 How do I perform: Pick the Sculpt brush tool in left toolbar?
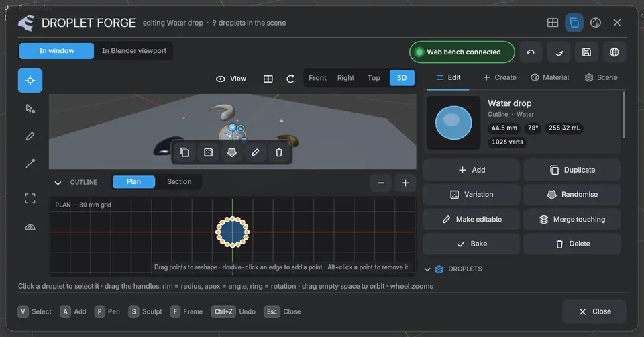coord(30,164)
